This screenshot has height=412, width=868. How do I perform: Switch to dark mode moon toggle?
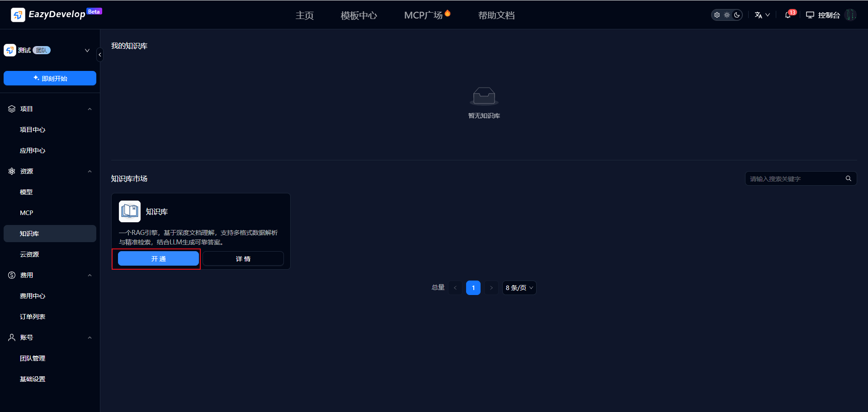coord(737,15)
